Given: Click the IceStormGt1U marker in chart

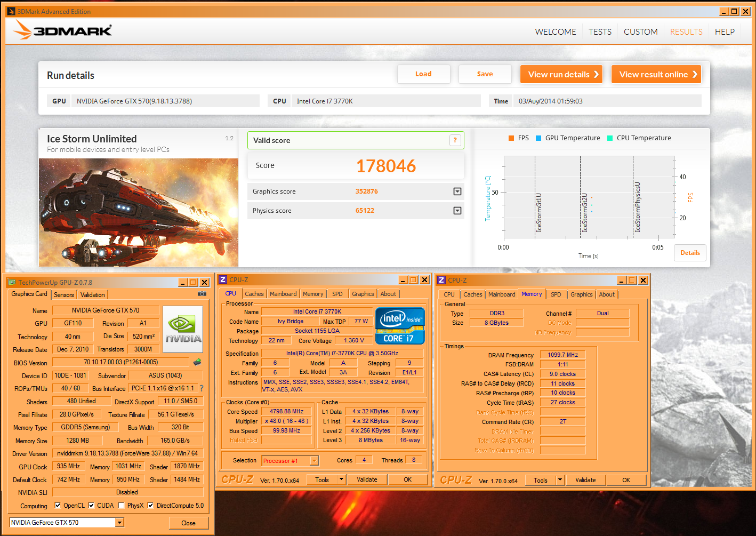Looking at the screenshot, I should click(x=538, y=212).
